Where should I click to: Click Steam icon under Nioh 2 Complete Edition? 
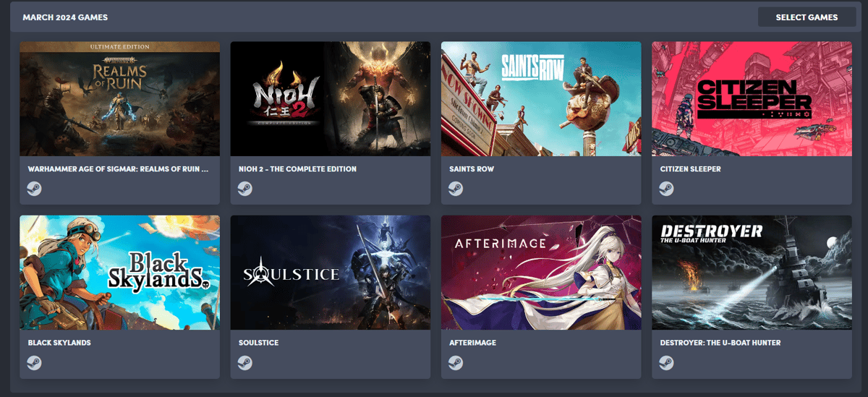(x=244, y=189)
